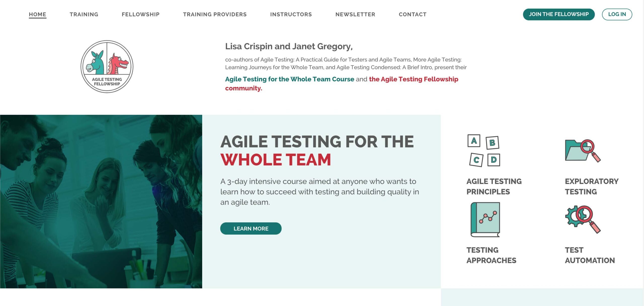This screenshot has width=644, height=306.
Task: Follow the Agile Testing for the Whole Team Course link
Action: click(x=290, y=79)
